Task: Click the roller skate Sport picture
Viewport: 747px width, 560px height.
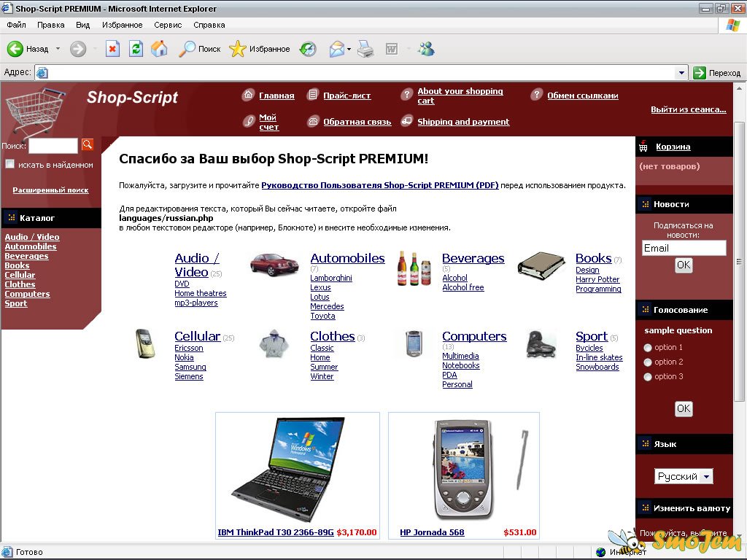Action: (541, 344)
